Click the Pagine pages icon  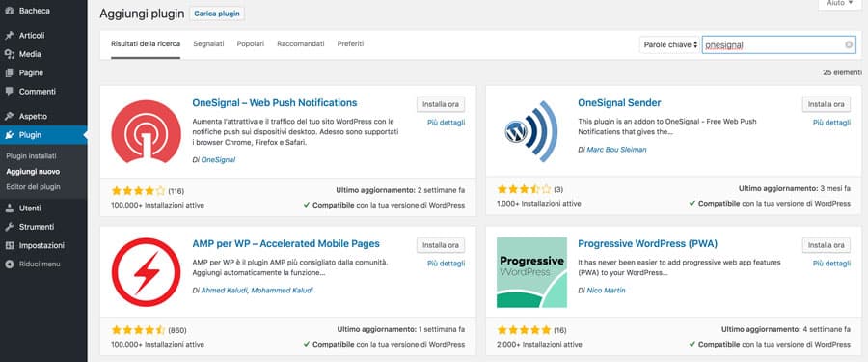coord(9,72)
